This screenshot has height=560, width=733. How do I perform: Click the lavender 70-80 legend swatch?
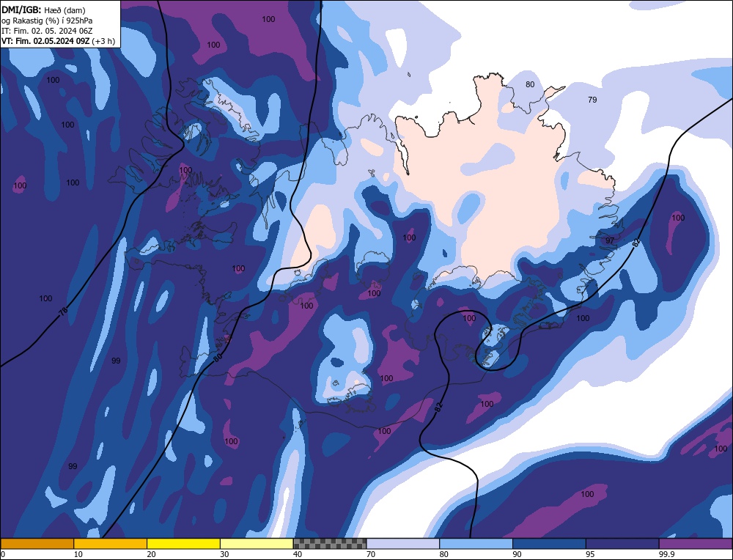(x=403, y=544)
